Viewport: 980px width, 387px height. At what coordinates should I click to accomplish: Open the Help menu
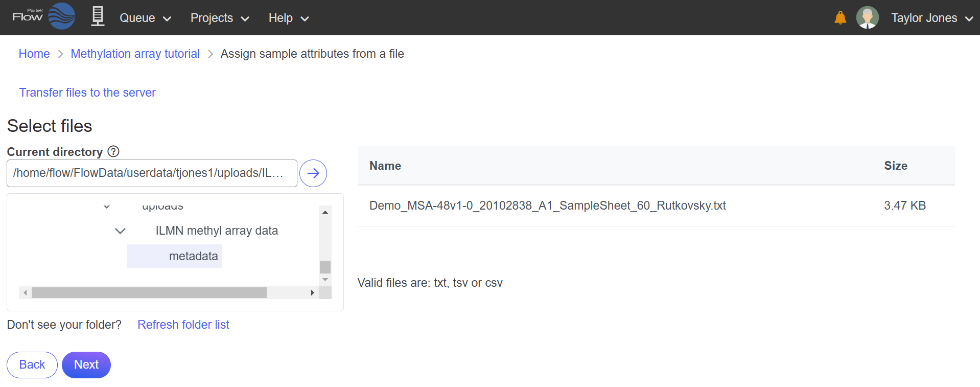pos(289,18)
